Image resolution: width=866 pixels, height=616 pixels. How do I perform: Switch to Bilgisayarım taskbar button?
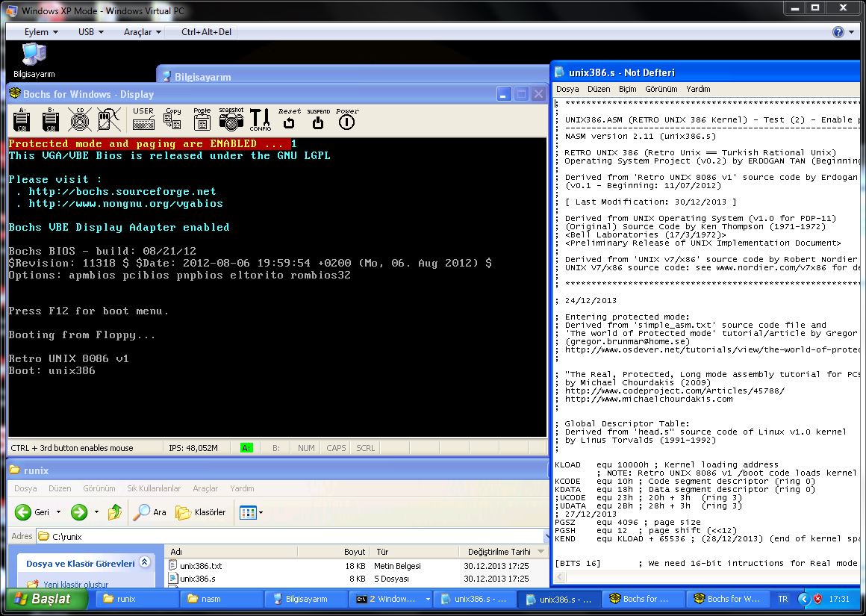coord(306,599)
